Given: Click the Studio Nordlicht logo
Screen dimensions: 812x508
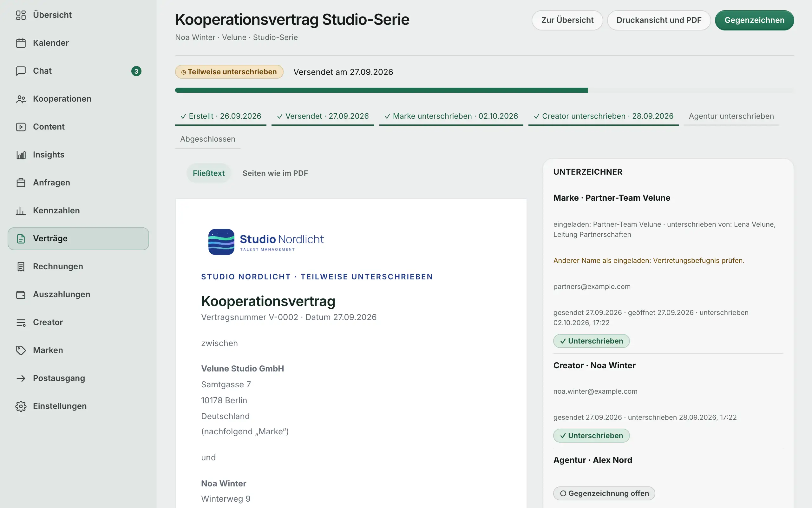Looking at the screenshot, I should 266,242.
